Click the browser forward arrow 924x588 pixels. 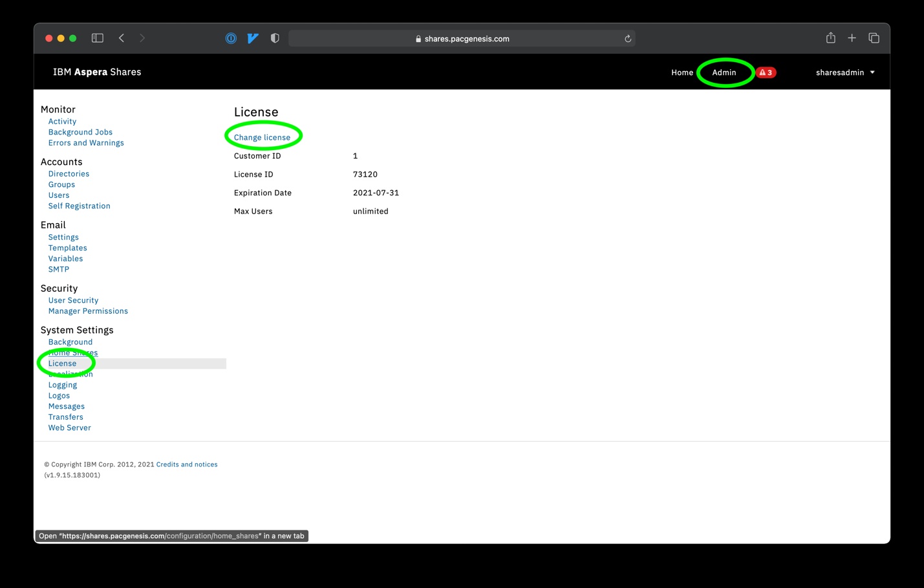click(x=142, y=38)
